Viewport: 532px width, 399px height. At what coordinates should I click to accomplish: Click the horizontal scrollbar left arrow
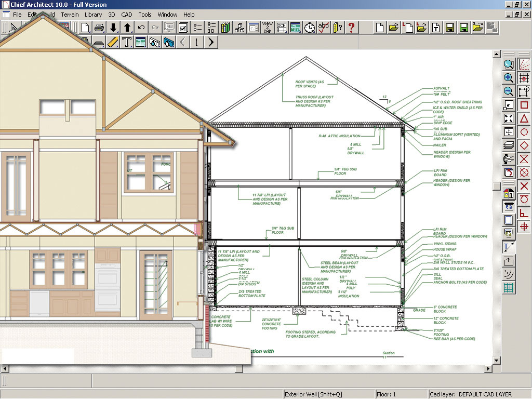pyautogui.click(x=4, y=368)
